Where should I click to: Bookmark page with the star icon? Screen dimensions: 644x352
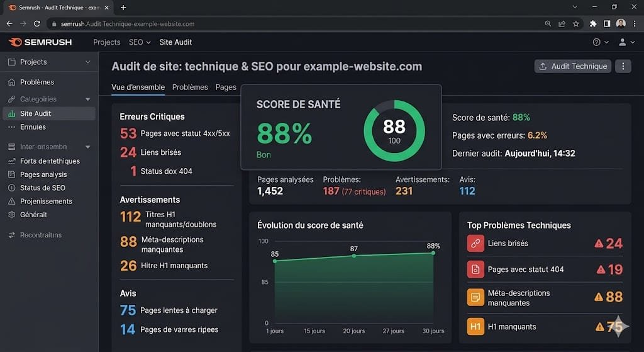tap(576, 24)
